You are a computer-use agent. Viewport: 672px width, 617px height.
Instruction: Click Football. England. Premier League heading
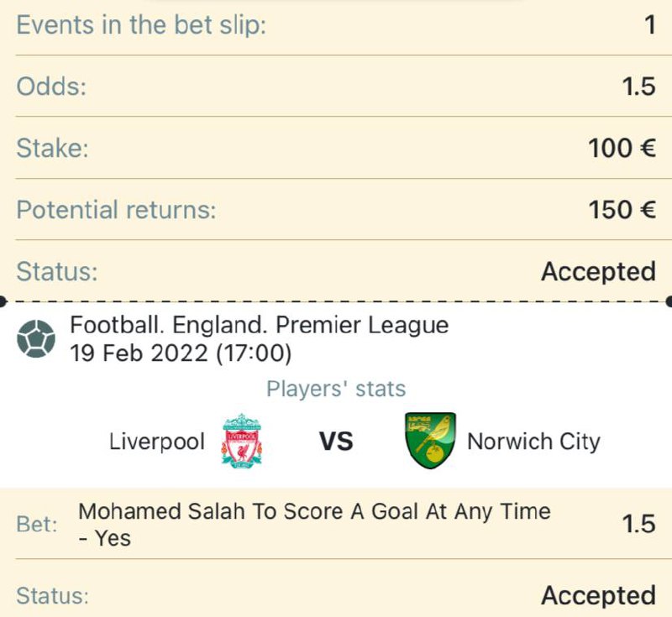(260, 325)
